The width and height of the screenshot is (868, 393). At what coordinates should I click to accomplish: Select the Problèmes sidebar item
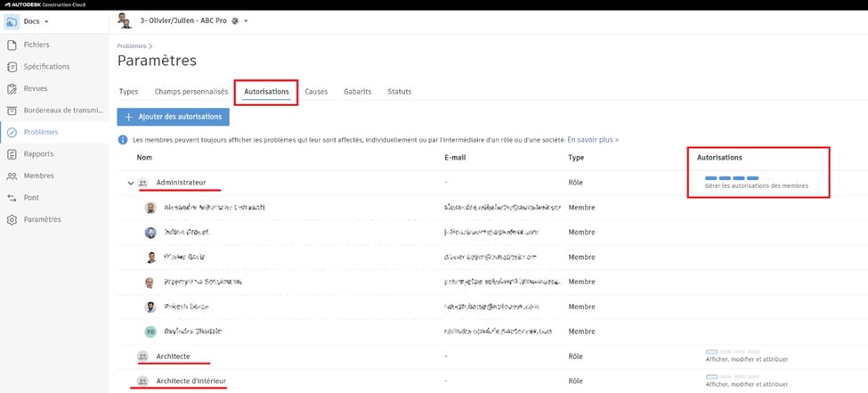click(40, 132)
